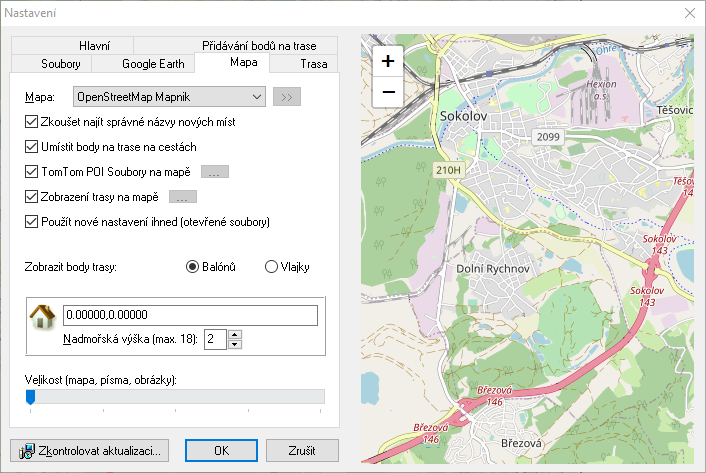Click the map zoom in plus button
The image size is (706, 473).
[x=388, y=60]
